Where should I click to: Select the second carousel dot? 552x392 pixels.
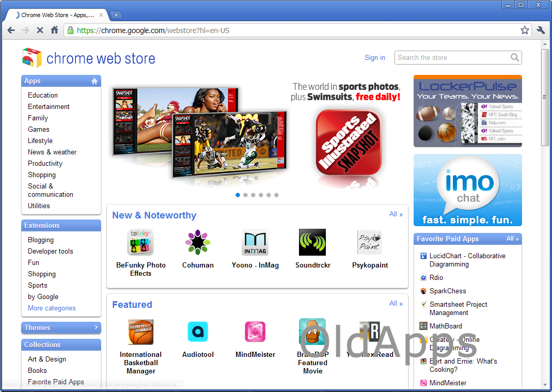[245, 195]
